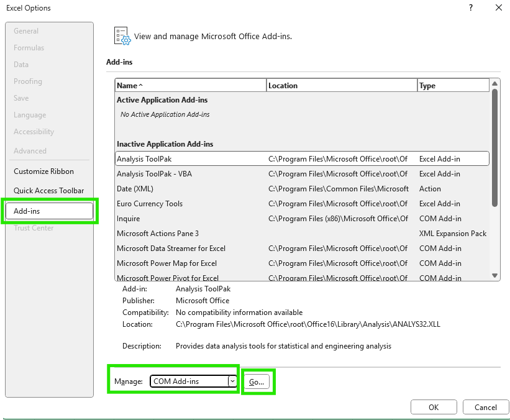Open the Formulas options category
510x420 pixels.
tap(29, 48)
